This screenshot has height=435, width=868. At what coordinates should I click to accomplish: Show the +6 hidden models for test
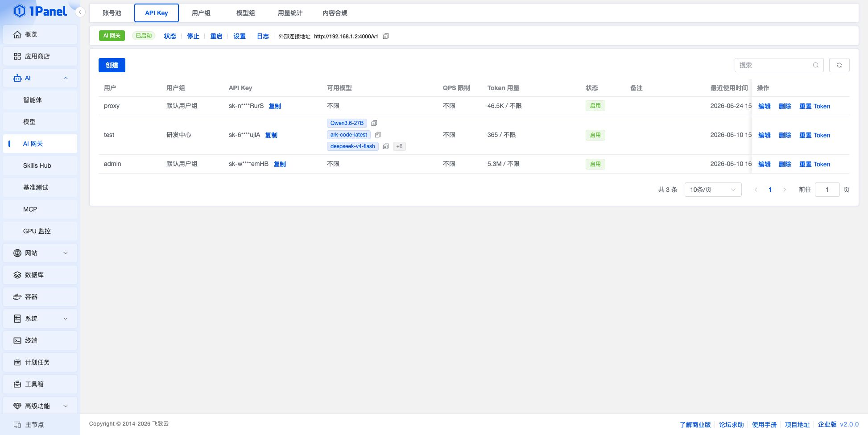pos(399,146)
